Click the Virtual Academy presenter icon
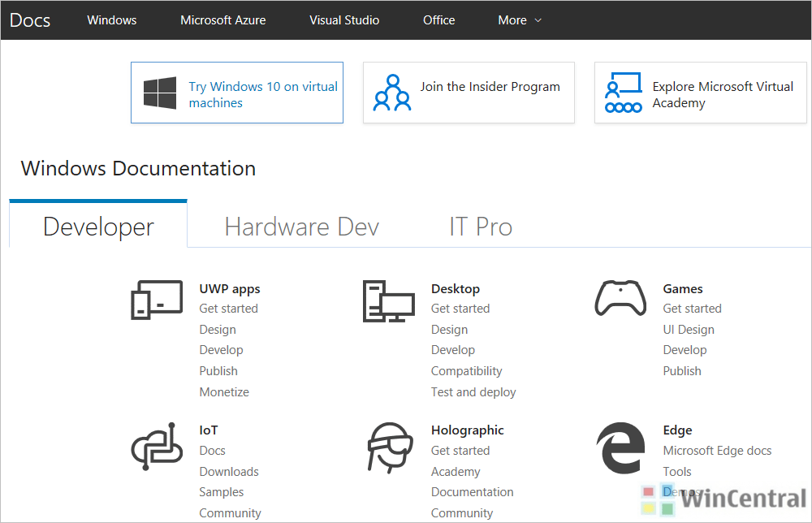812x523 pixels. pyautogui.click(x=624, y=93)
